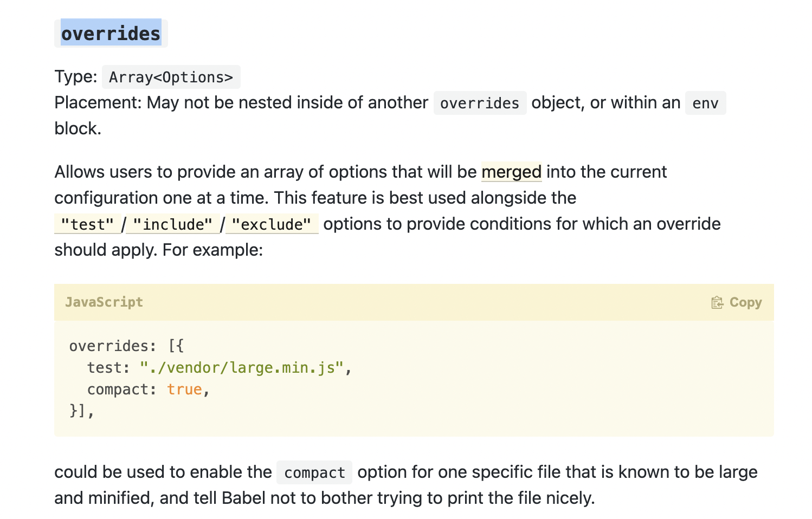Click the JavaScript code block label
Screen dimensions: 812x519
(104, 302)
